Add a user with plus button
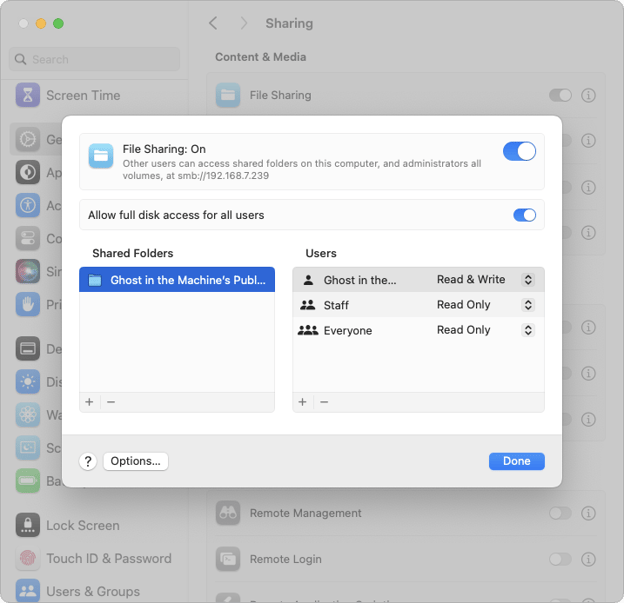 coord(303,402)
